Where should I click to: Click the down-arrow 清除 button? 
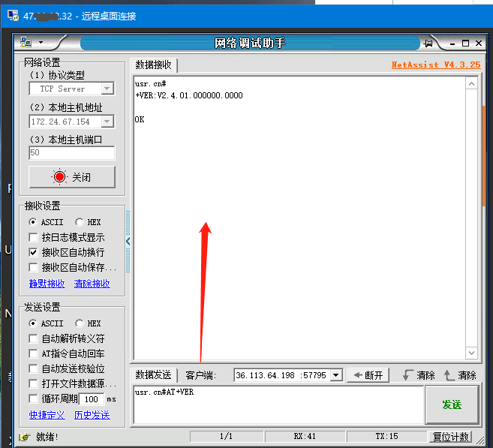click(419, 375)
